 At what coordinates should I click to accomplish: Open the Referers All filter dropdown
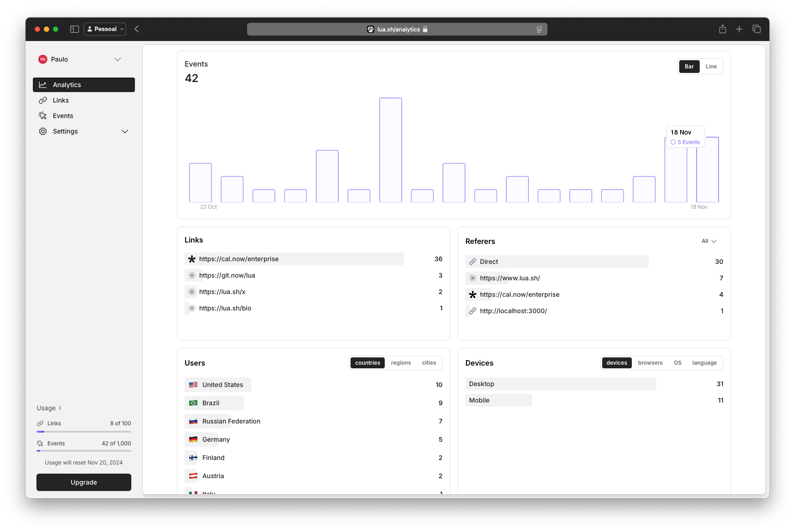(709, 241)
